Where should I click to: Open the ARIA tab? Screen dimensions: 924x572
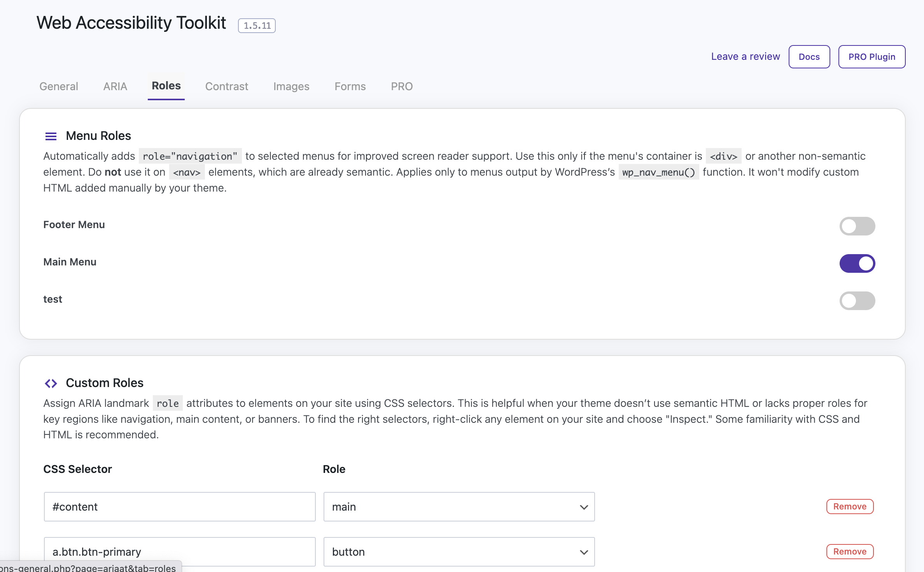[115, 86]
